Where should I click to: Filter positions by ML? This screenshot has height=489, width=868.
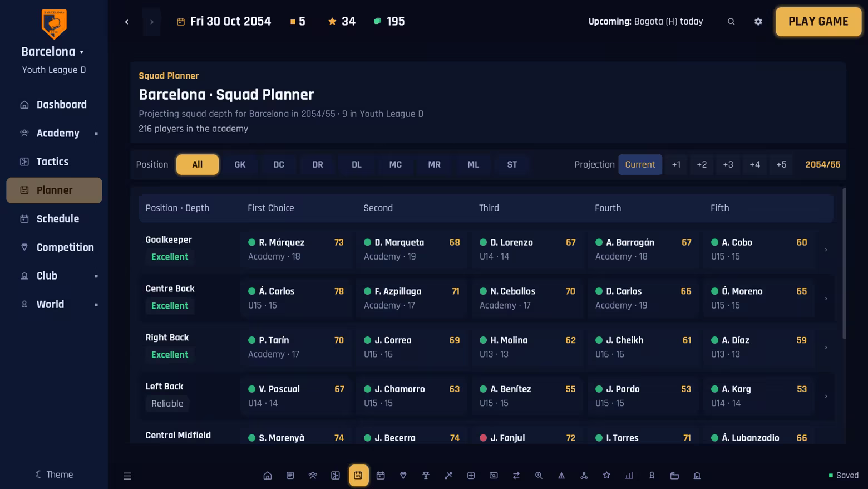(473, 164)
